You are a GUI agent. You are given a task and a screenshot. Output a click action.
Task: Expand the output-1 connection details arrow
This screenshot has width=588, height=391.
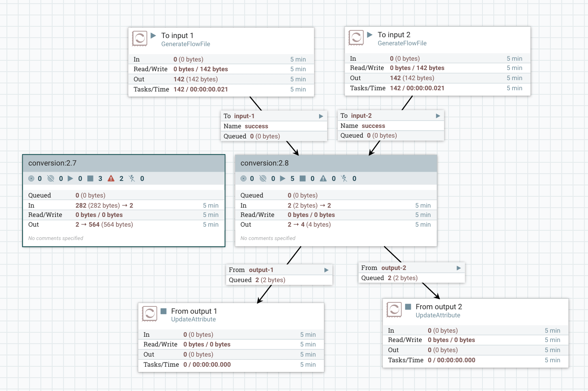(x=326, y=270)
